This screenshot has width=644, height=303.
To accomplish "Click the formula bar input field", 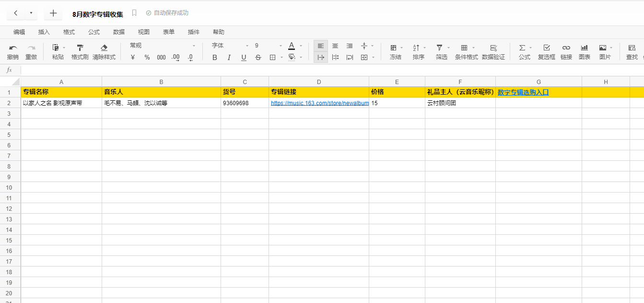I will [331, 70].
